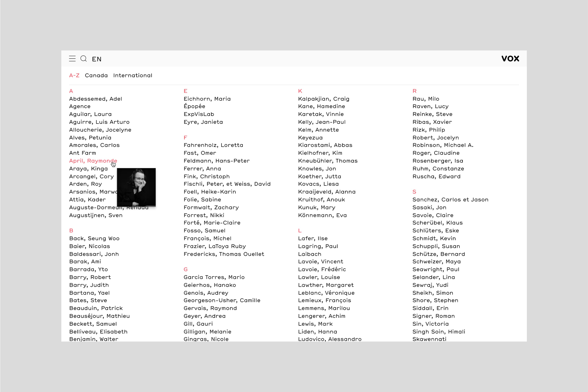Open the Eichhorn, Maria link
Screen dimensions: 588x392
tap(207, 99)
